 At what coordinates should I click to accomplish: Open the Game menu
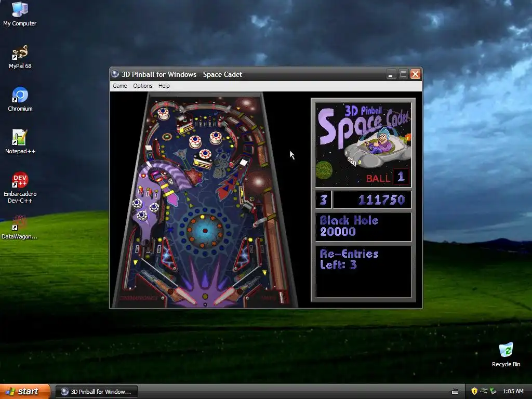pos(120,86)
